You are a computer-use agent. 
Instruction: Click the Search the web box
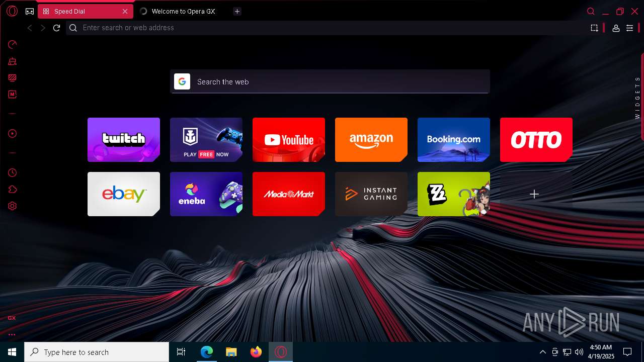pyautogui.click(x=330, y=81)
